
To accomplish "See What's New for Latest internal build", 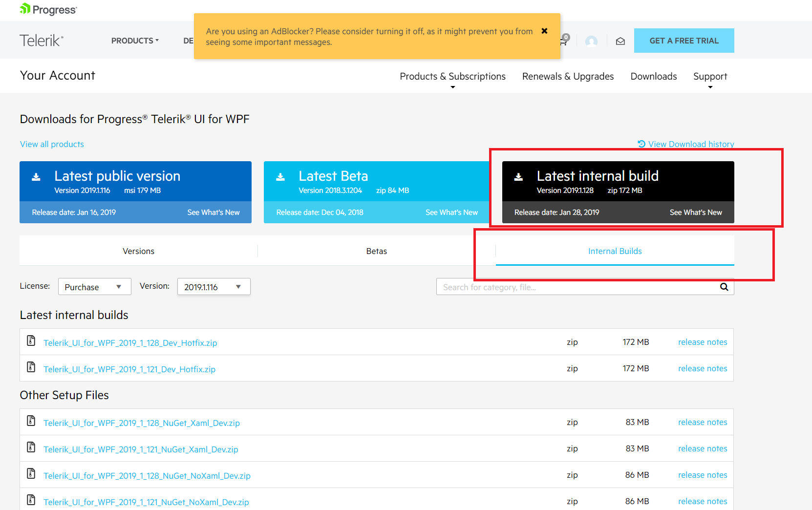I will click(x=696, y=212).
